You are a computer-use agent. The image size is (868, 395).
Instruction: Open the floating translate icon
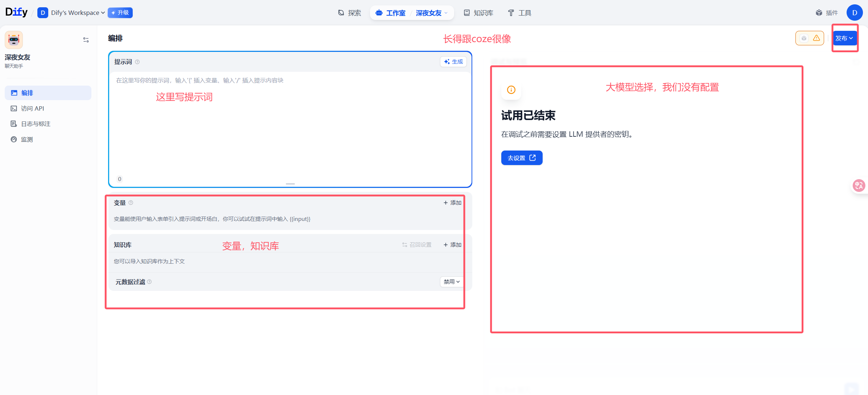point(859,186)
